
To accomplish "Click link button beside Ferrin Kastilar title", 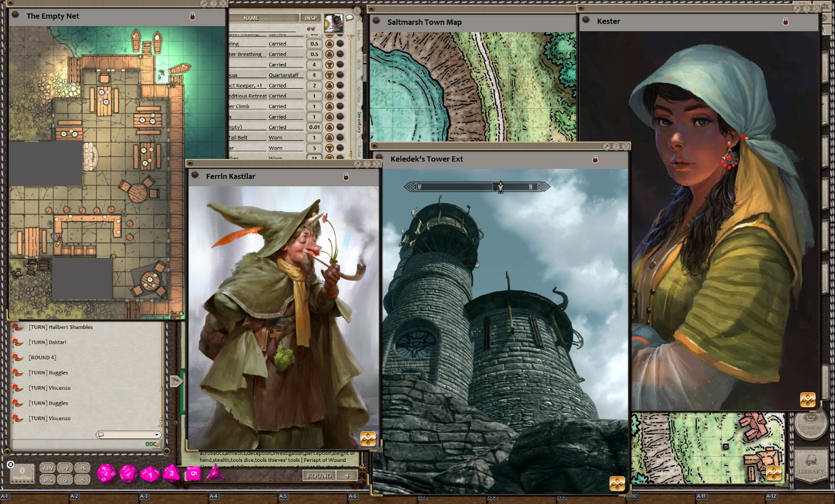I will click(194, 176).
